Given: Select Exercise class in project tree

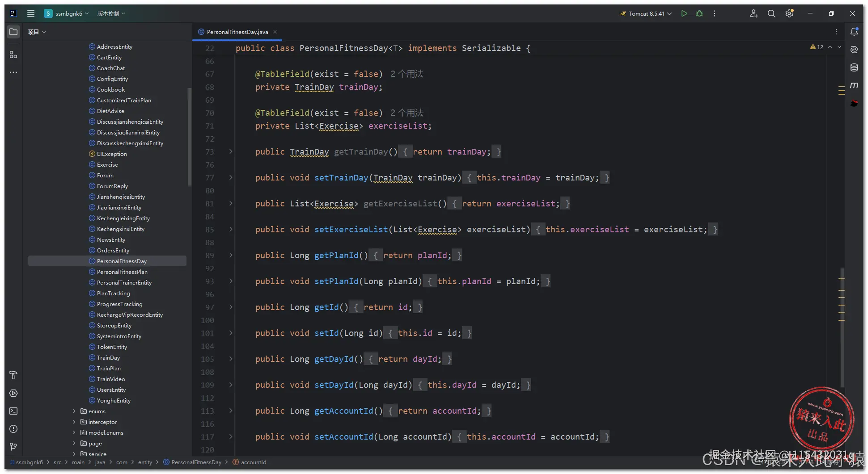Looking at the screenshot, I should [x=107, y=164].
